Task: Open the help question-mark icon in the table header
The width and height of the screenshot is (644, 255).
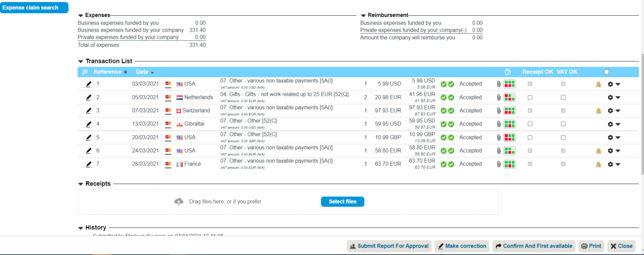Action: (x=508, y=72)
